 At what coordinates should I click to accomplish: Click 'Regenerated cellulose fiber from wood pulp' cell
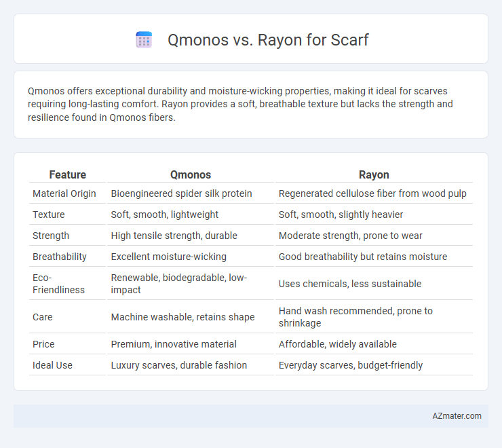pos(372,193)
